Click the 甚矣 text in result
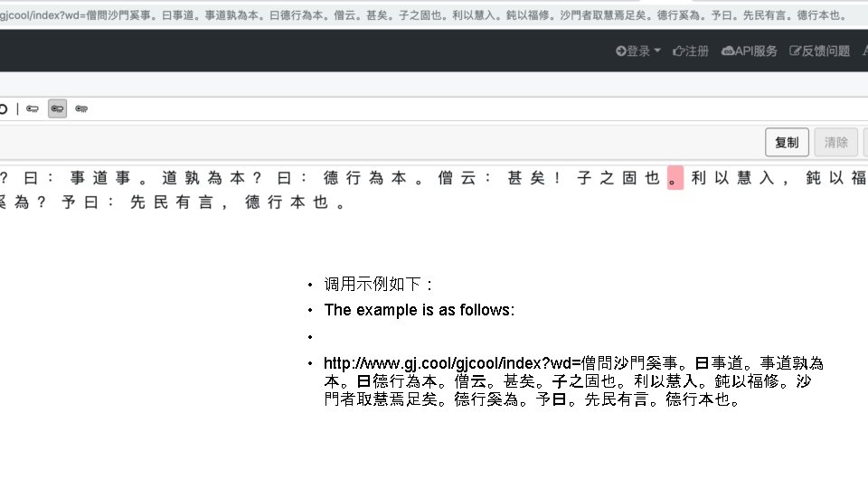 click(x=526, y=178)
